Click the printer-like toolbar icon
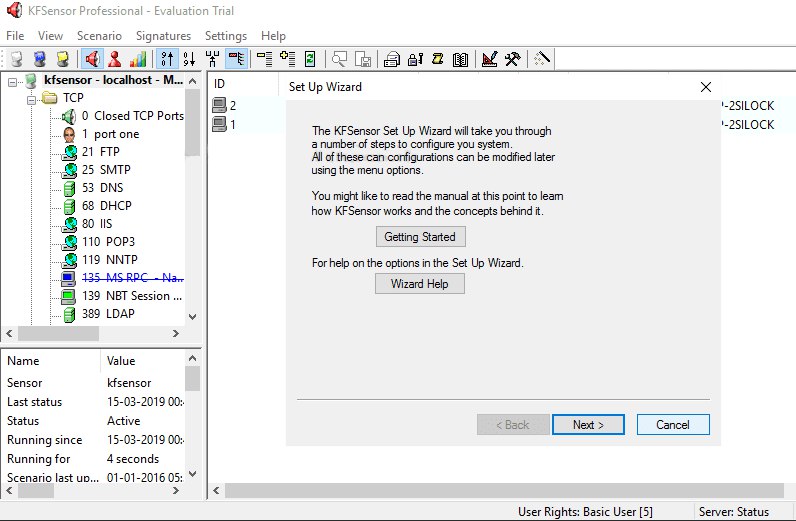Screen dimensions: 796x521 pos(392,59)
